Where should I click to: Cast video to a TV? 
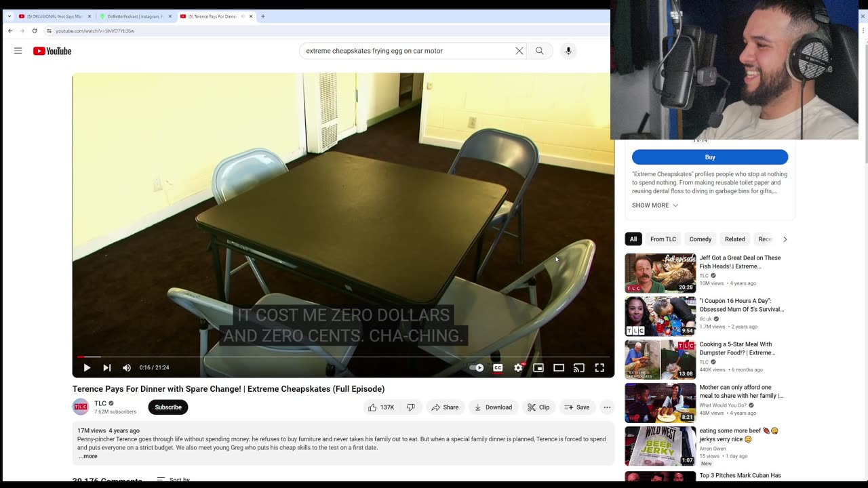click(x=579, y=367)
